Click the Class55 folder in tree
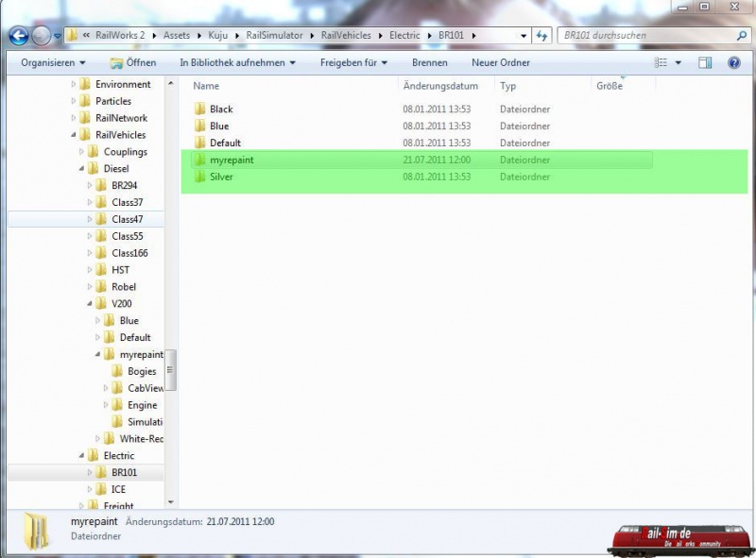This screenshot has height=558, width=756. 128,236
